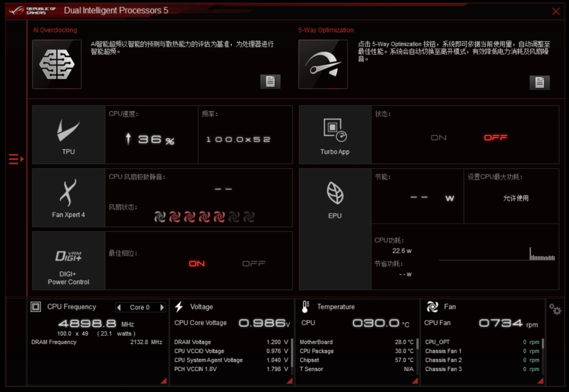The image size is (569, 392).
Task: Click the Fan monitor icon
Action: (x=432, y=307)
